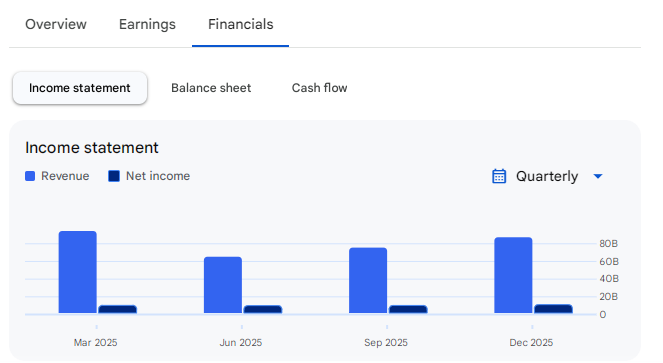Click the Mar 2025 revenue bar
This screenshot has width=663, height=363.
[x=78, y=272]
